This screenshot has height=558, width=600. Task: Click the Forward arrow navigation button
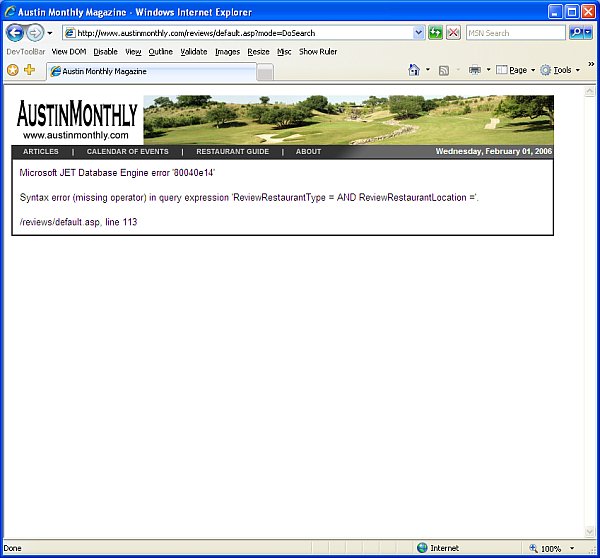(35, 33)
